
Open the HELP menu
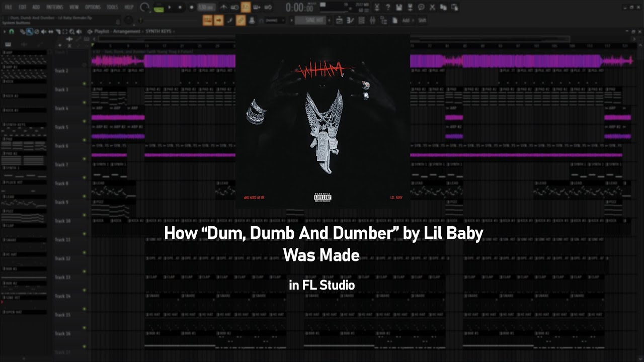tap(129, 7)
